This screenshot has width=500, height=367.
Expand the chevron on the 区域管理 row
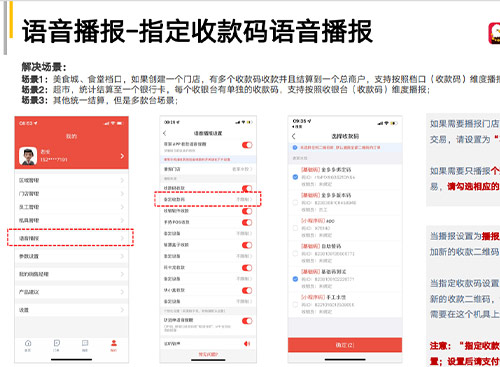[122, 180]
